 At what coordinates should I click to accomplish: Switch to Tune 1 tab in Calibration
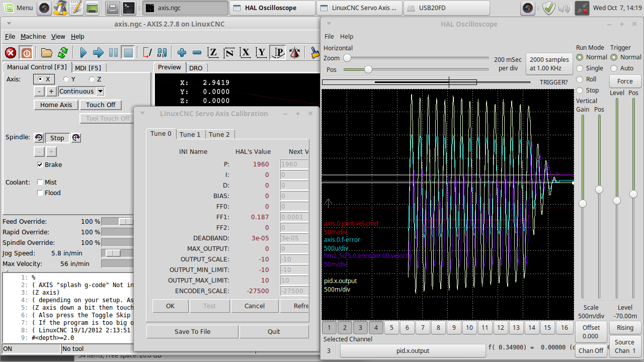[x=190, y=134]
